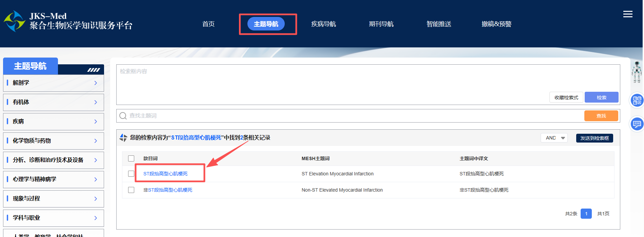
Task: Check the ST段抬高型心肌梗死 row checkbox
Action: (131, 174)
